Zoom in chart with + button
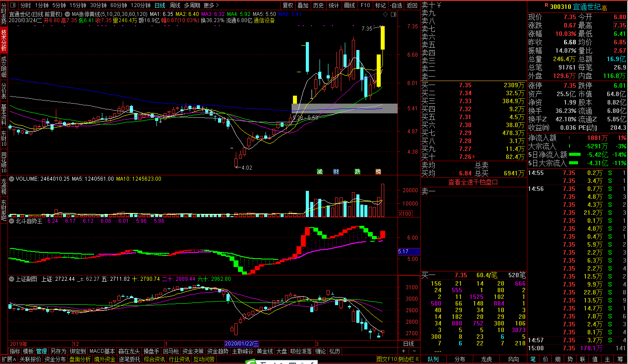 pyautogui.click(x=403, y=351)
